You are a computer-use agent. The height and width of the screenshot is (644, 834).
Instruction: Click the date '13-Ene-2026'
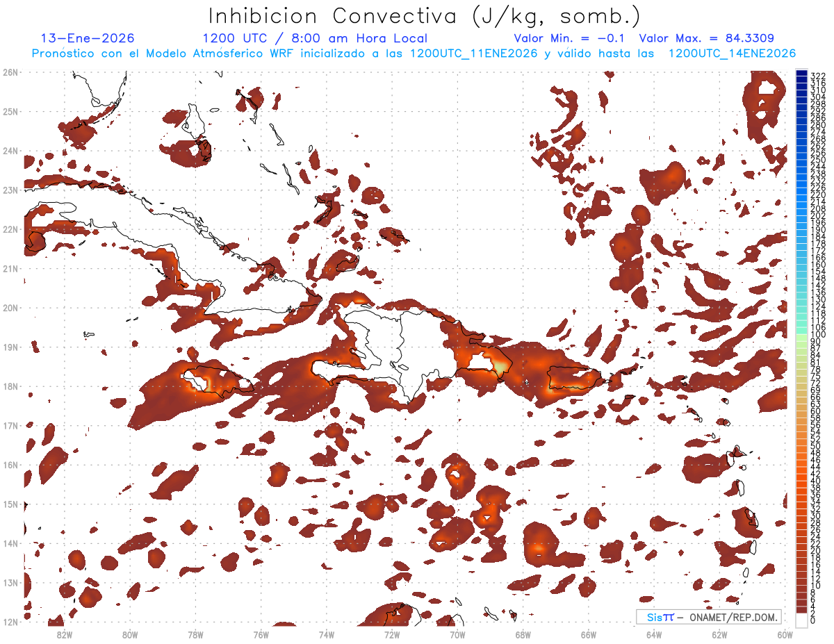pyautogui.click(x=88, y=38)
